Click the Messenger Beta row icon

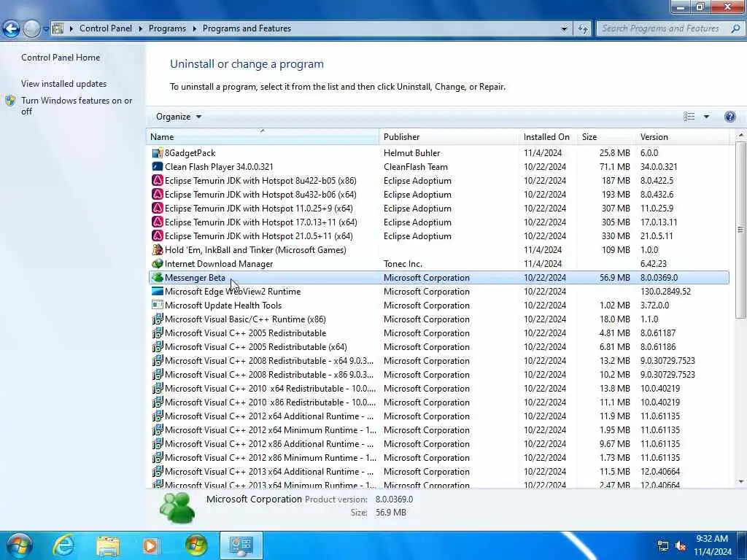pos(158,277)
